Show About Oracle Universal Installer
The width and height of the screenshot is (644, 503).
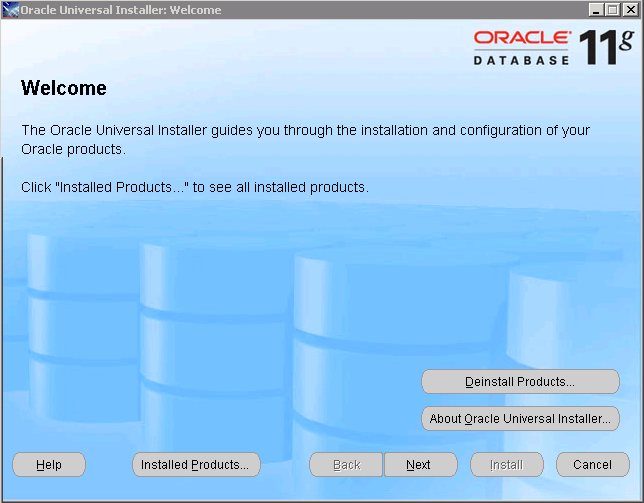520,418
